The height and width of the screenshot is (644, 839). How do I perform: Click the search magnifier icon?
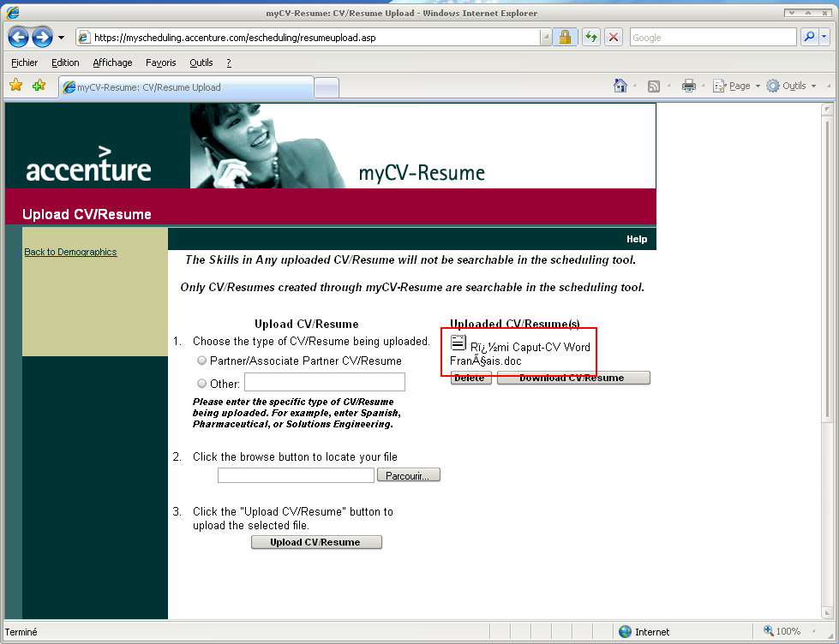click(808, 38)
